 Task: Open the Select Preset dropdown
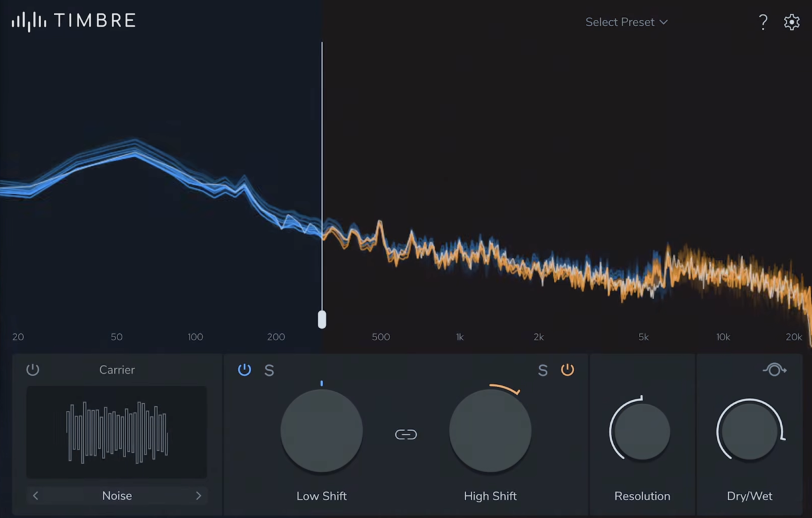(x=626, y=22)
